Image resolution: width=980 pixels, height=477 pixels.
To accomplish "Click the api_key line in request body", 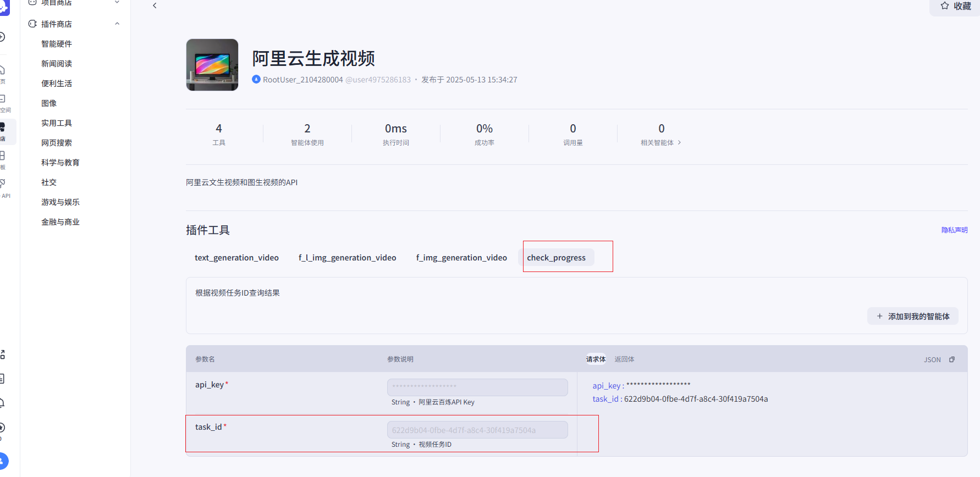I will (641, 386).
